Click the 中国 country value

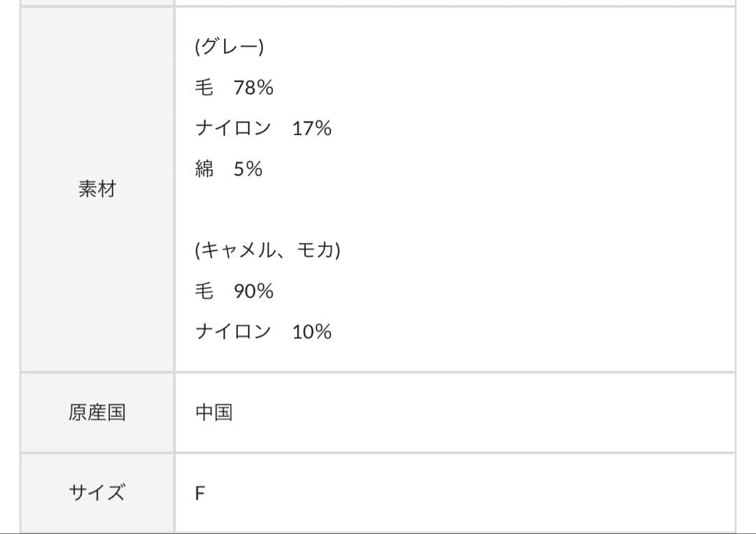(213, 412)
